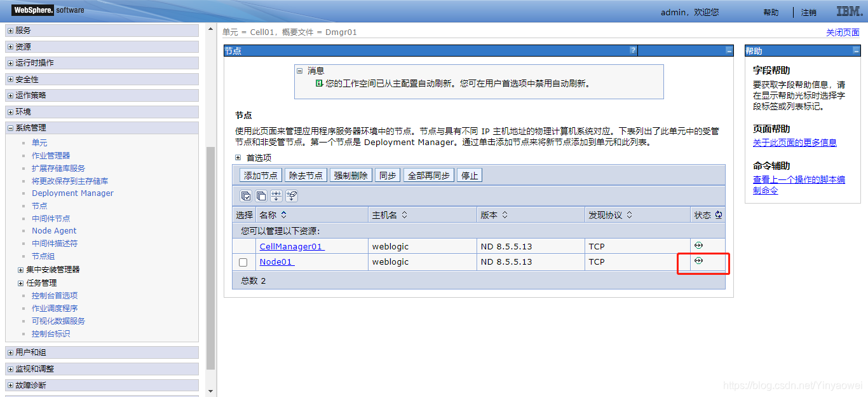Open 查看上一个操作的脚本编制命令 link
The width and height of the screenshot is (868, 397).
pos(799,185)
